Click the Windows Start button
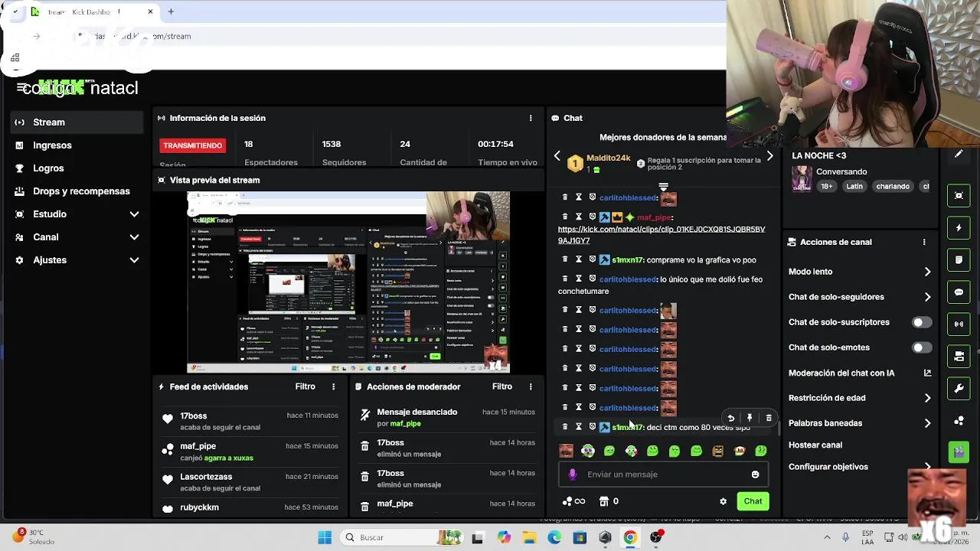 point(325,537)
